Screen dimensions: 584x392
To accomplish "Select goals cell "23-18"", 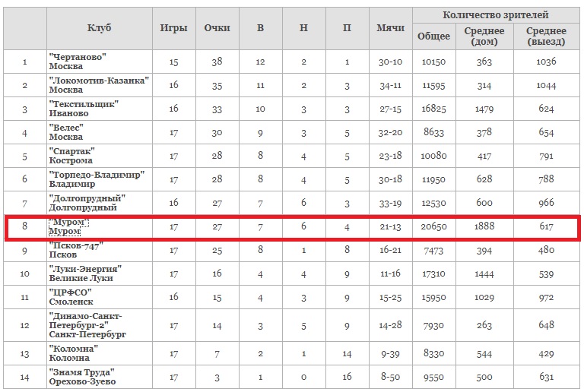I will [390, 156].
